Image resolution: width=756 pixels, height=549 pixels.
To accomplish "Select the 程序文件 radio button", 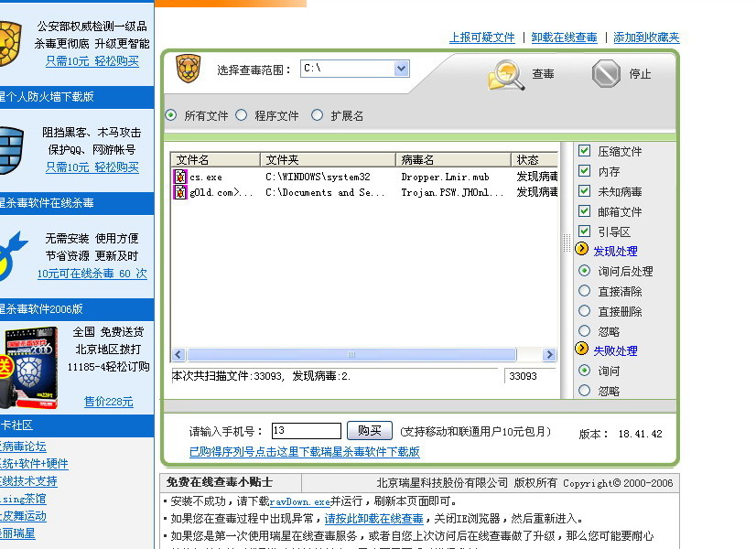I will tap(241, 115).
